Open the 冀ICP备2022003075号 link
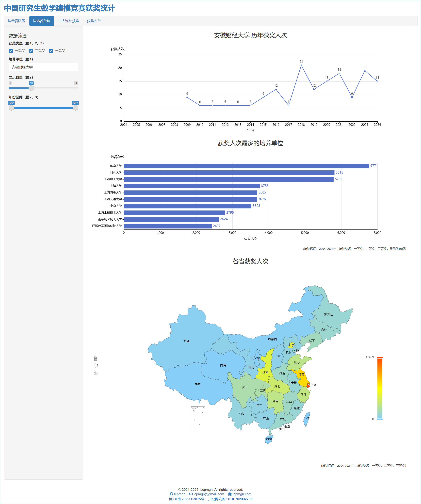 click(187, 499)
